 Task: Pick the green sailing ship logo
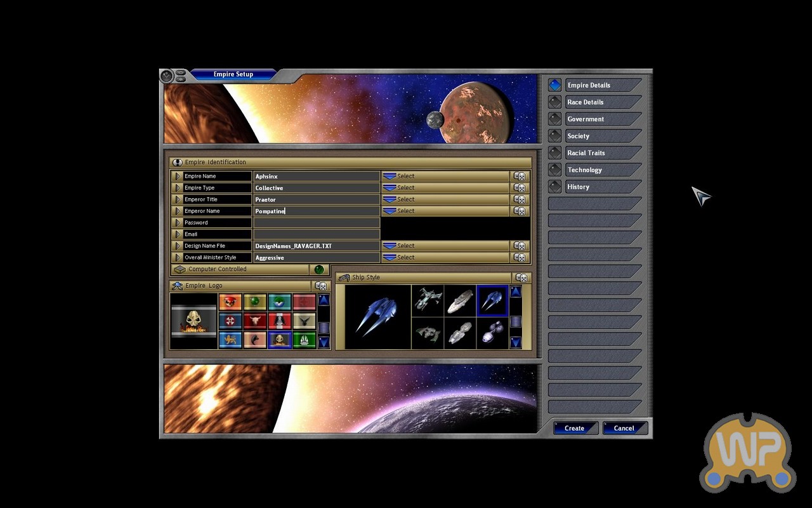[x=304, y=340]
